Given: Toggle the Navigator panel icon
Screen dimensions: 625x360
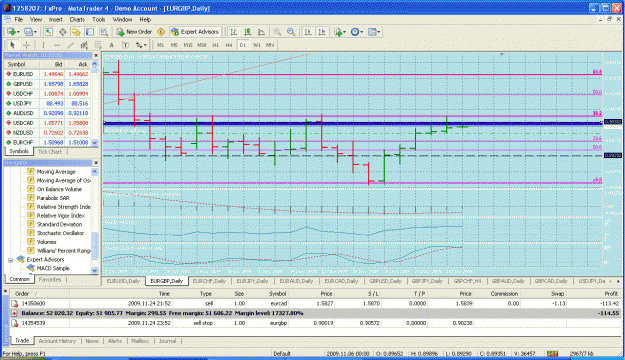Looking at the screenshot, I should [76, 32].
